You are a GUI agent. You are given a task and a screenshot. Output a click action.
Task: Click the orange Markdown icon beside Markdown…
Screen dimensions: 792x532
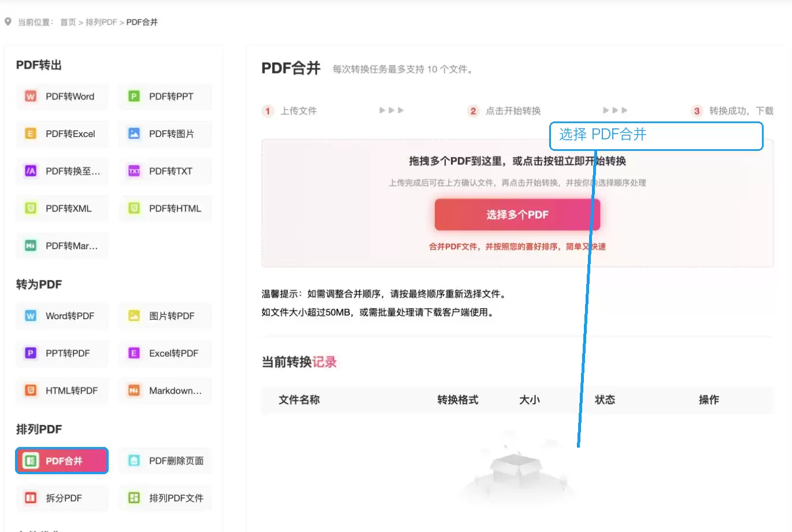coord(134,390)
